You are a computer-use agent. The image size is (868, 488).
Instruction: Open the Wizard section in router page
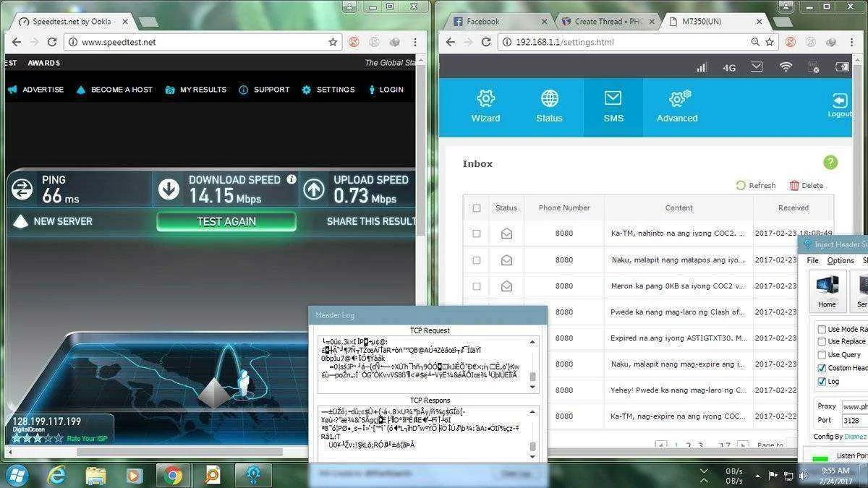coord(485,106)
